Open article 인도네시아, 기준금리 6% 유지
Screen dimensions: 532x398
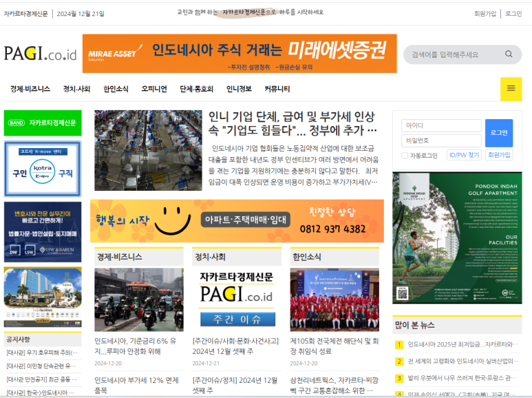136,346
